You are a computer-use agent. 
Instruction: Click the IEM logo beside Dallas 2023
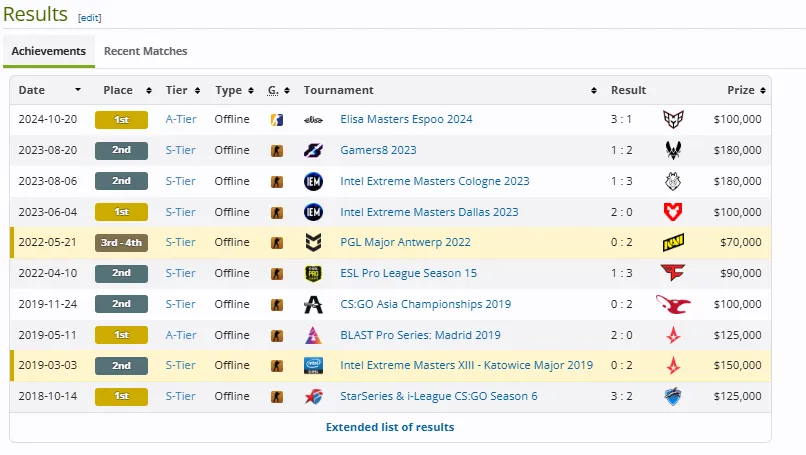click(x=313, y=212)
